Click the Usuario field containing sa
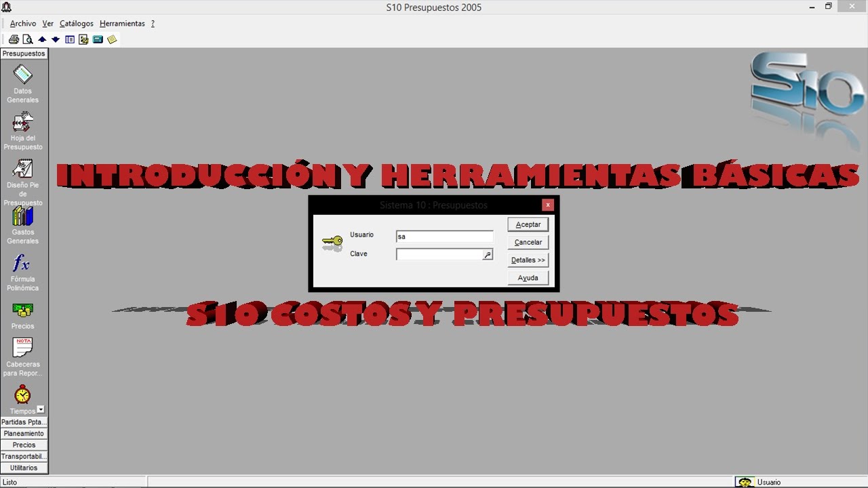The width and height of the screenshot is (868, 488). click(445, 237)
